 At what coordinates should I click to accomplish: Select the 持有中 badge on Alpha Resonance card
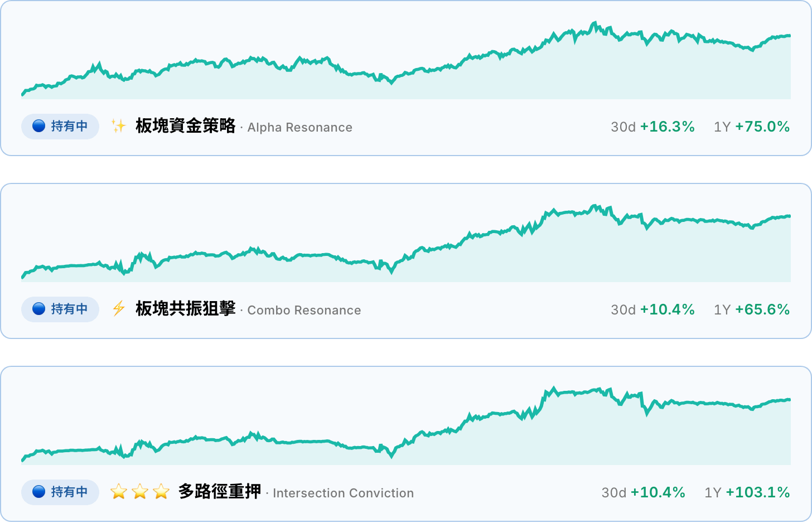60,127
